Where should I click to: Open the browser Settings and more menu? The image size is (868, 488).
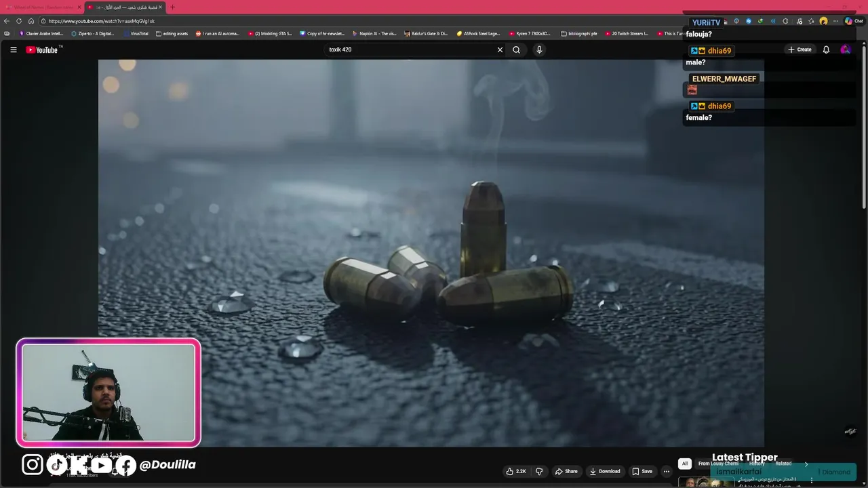pyautogui.click(x=835, y=21)
